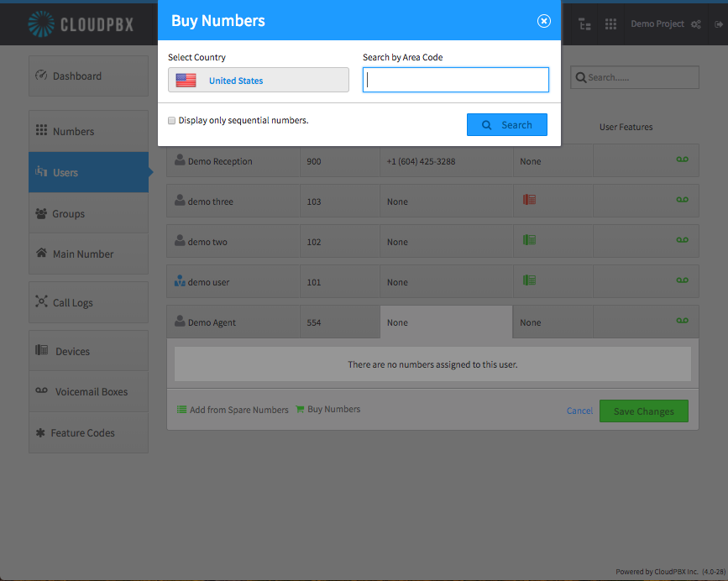The height and width of the screenshot is (581, 728).
Task: Click the hierarchy tree icon in header
Action: pos(584,24)
